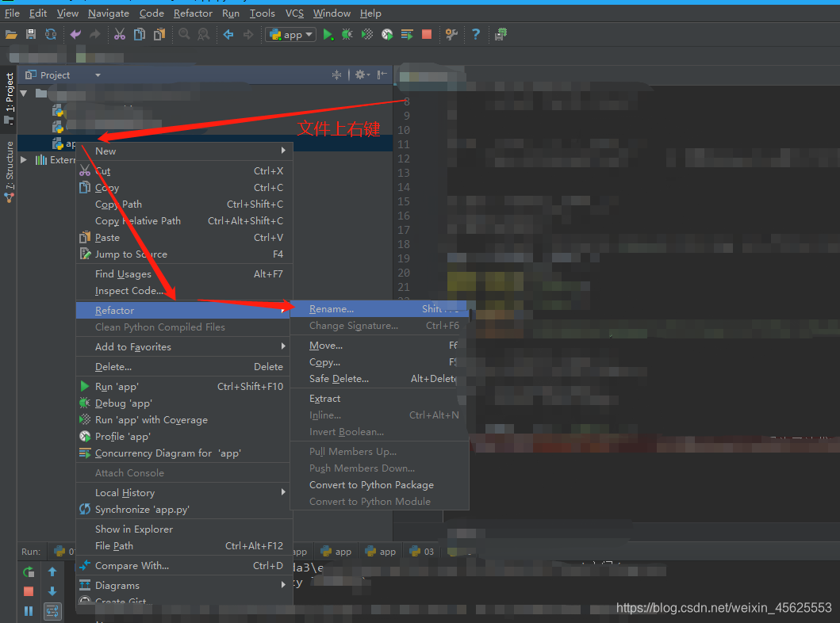Screen dimensions: 840x623
Task: Click the Concurrency Diagram toolbar icon
Action: coord(407,35)
